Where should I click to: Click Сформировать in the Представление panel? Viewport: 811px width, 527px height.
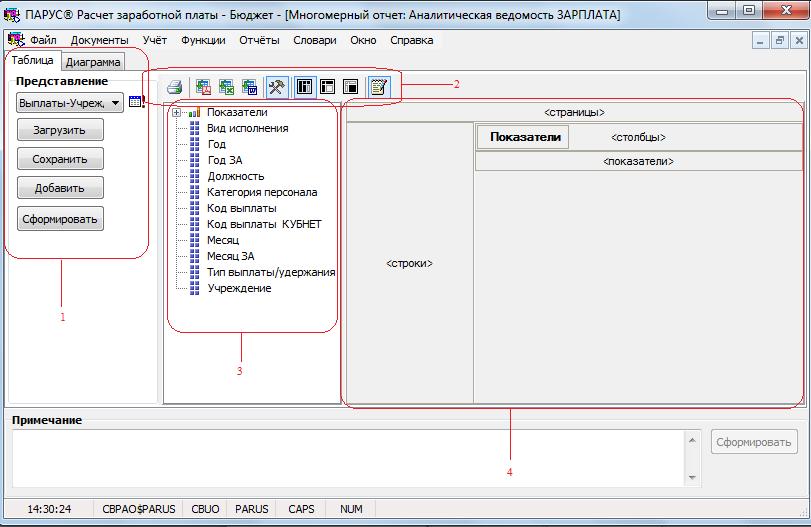60,219
